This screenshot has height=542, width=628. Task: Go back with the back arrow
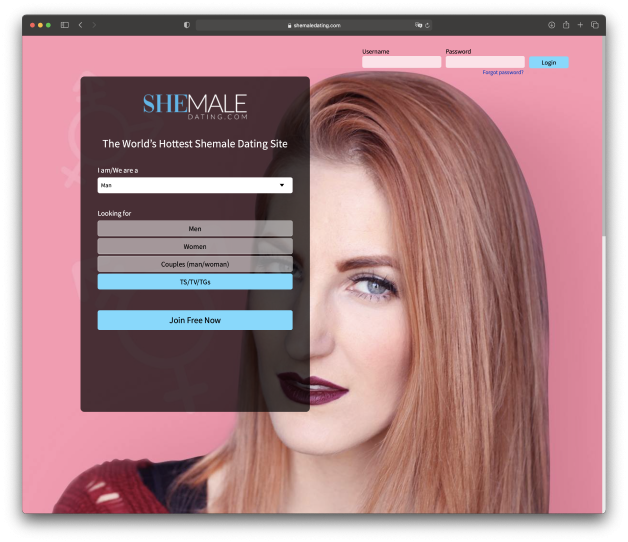[81, 25]
